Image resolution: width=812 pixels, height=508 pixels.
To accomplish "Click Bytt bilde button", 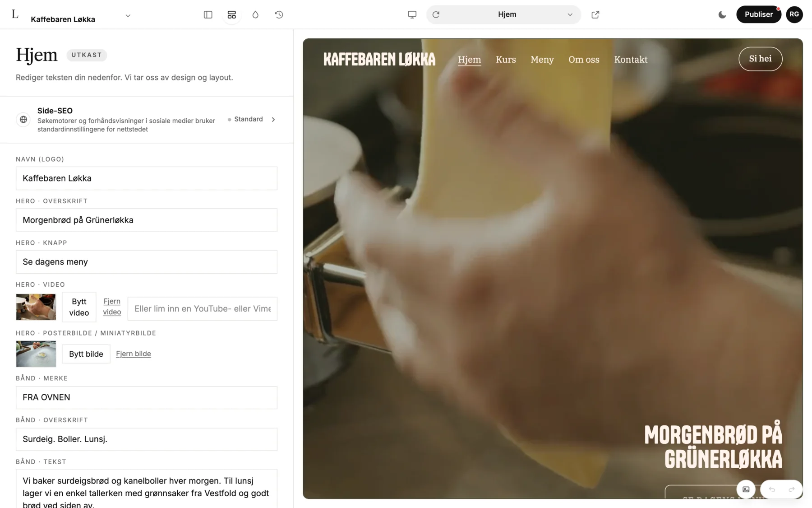I will point(86,354).
